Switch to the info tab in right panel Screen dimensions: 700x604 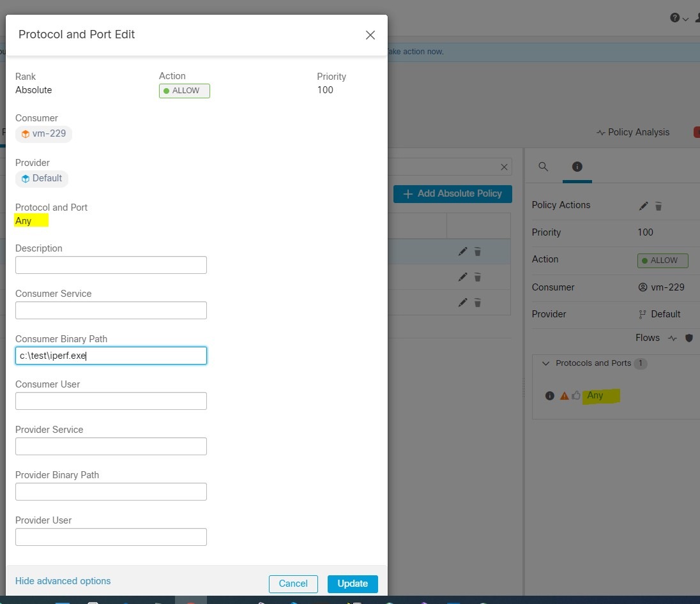tap(577, 167)
